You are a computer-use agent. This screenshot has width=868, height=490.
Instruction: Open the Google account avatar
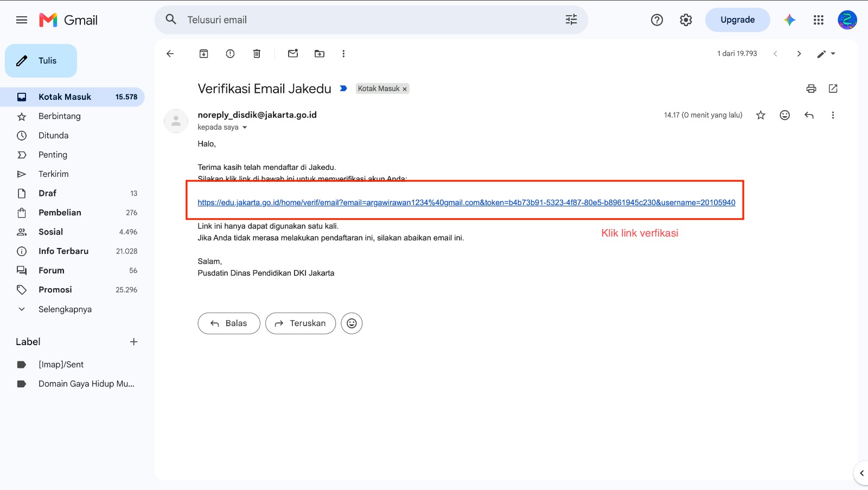pyautogui.click(x=847, y=20)
